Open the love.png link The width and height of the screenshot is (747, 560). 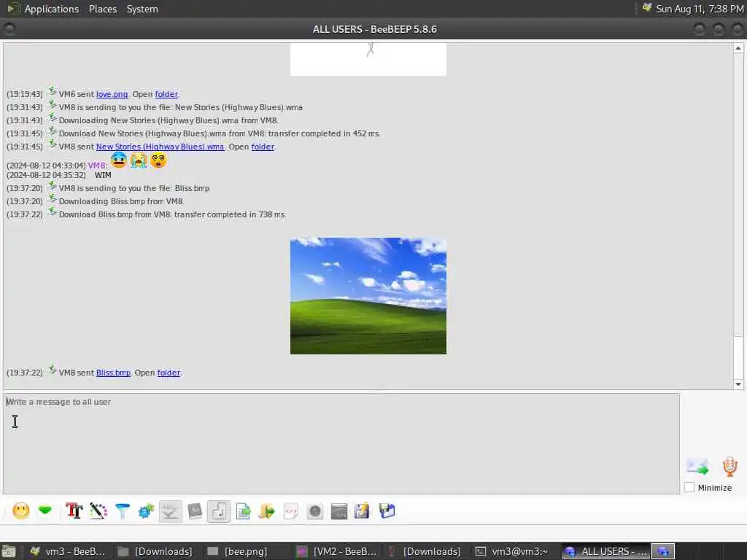coord(112,94)
